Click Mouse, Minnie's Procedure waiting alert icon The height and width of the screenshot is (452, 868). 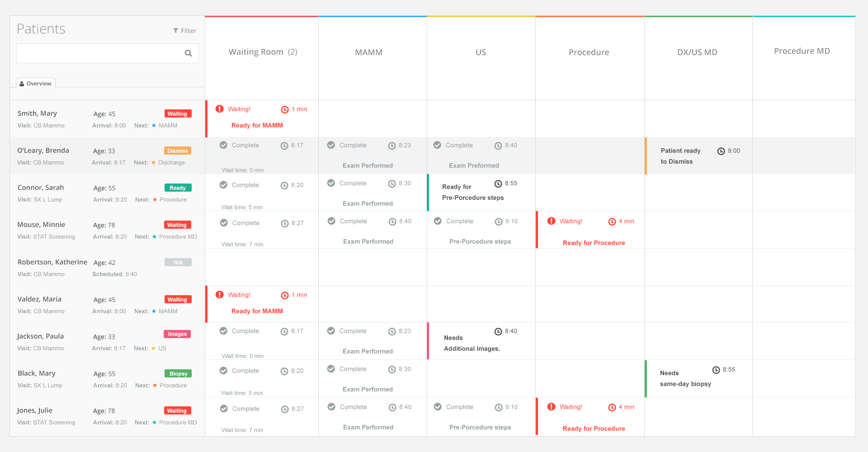click(552, 221)
